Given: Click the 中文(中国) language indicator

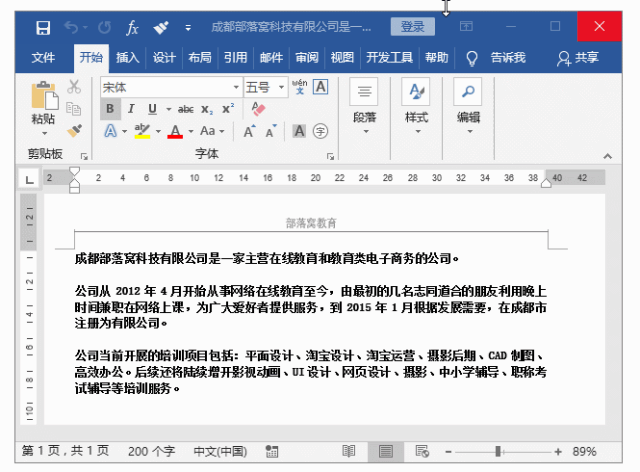Looking at the screenshot, I should (x=220, y=451).
